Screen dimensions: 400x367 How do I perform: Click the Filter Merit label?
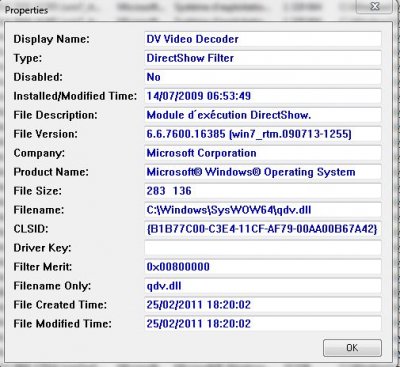(43, 267)
